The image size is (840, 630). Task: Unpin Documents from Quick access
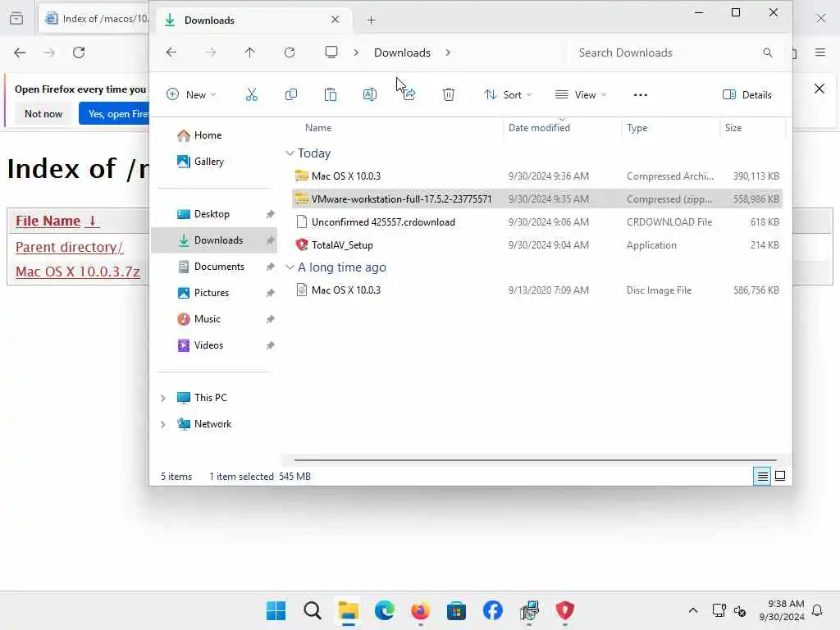point(271,267)
